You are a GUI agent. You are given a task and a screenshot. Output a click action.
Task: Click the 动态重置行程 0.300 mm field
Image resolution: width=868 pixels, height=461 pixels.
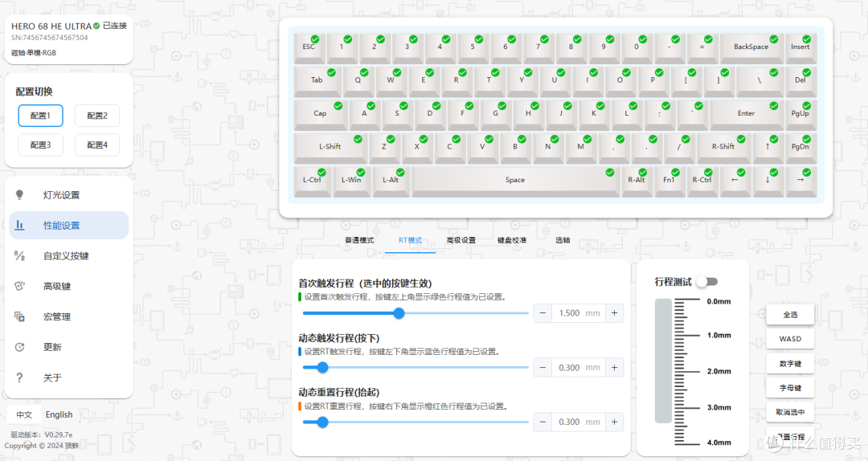579,422
